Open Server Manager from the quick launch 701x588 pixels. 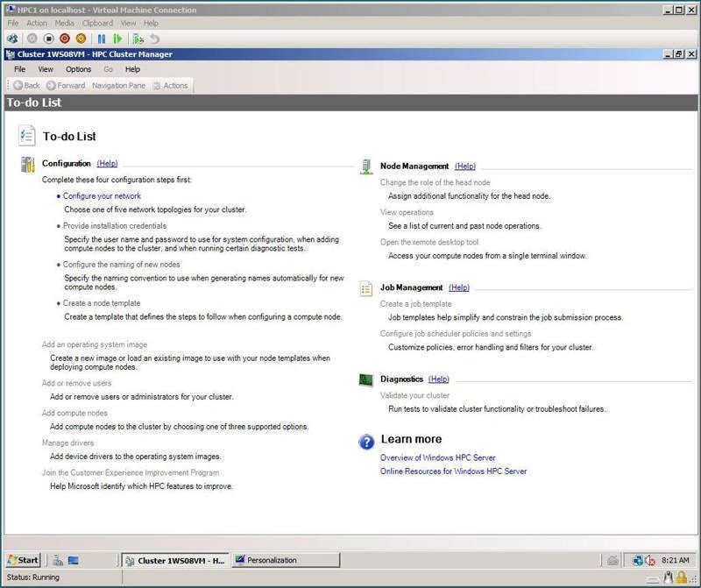coord(58,560)
